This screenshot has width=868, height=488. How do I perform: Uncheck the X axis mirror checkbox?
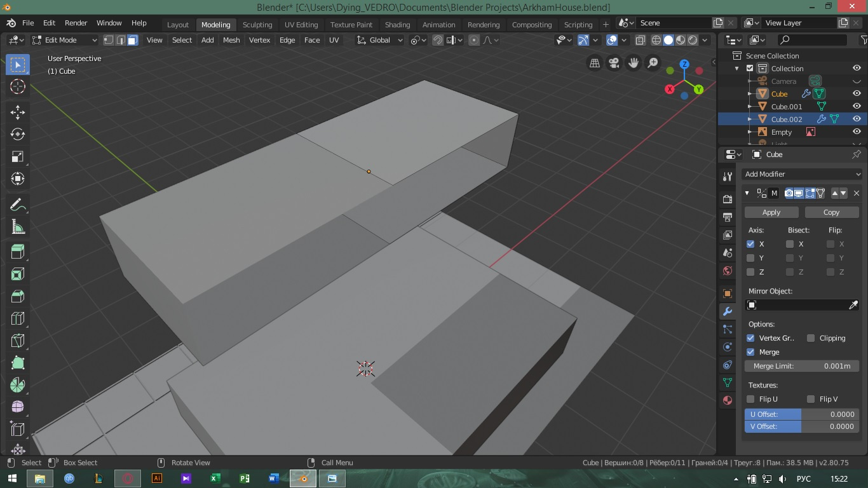click(x=750, y=244)
